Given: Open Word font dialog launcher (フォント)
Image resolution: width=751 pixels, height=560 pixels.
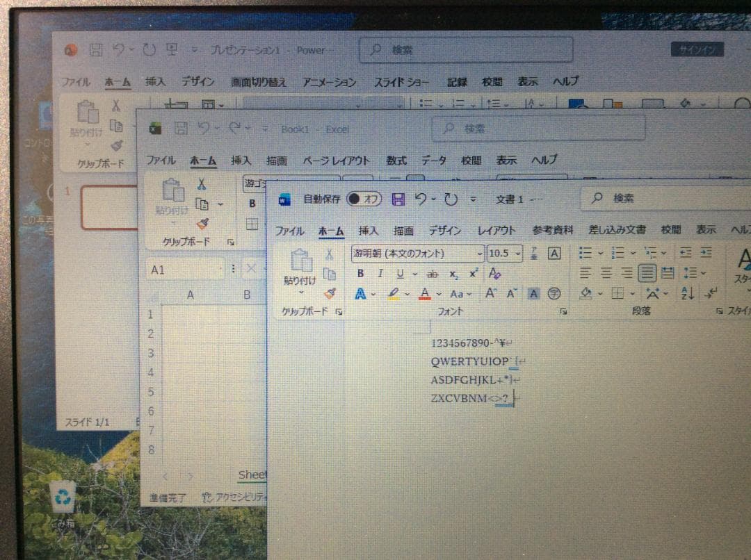Looking at the screenshot, I should [563, 311].
